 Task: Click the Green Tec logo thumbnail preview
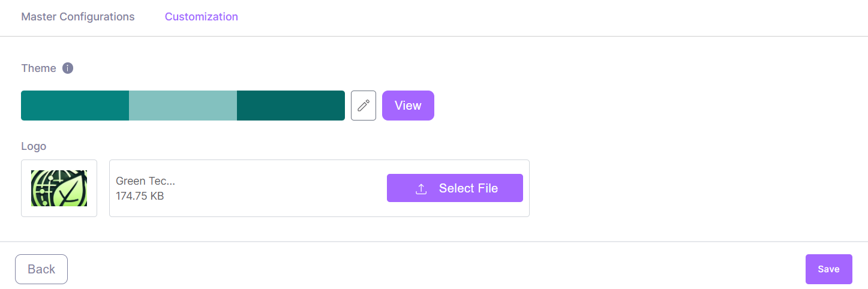point(59,188)
